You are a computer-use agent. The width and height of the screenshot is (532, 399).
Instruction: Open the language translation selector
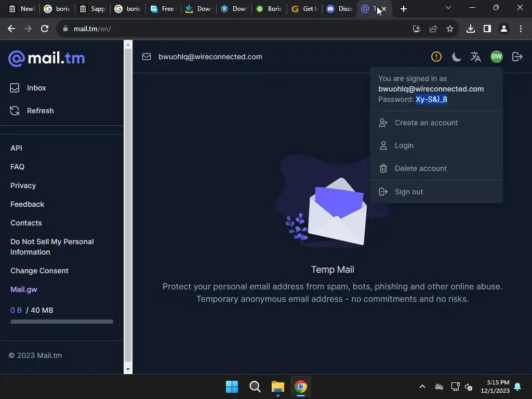[x=475, y=57]
